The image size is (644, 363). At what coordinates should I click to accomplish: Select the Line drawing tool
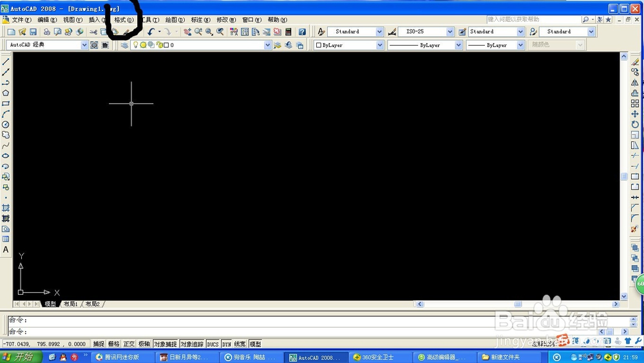click(x=6, y=62)
